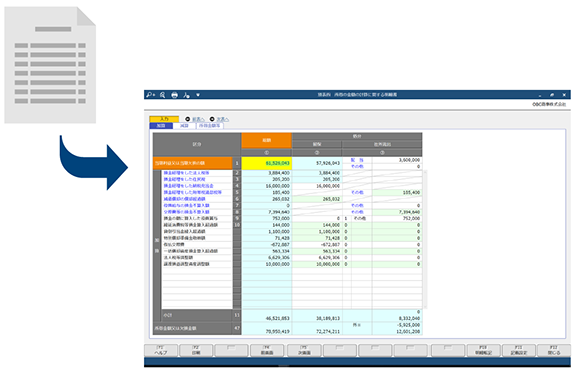Click the orange 総額 column header
Viewport: 575px width, 374px height.
pos(267,140)
